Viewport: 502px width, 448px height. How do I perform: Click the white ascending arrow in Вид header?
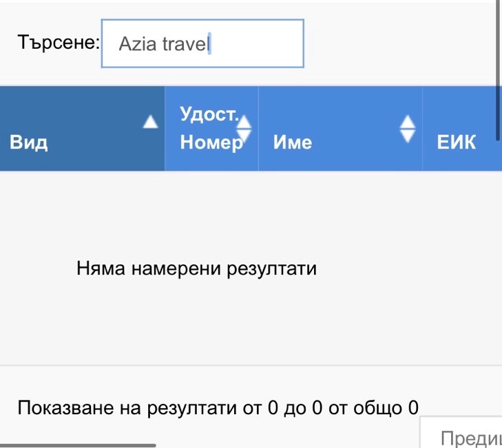[149, 122]
